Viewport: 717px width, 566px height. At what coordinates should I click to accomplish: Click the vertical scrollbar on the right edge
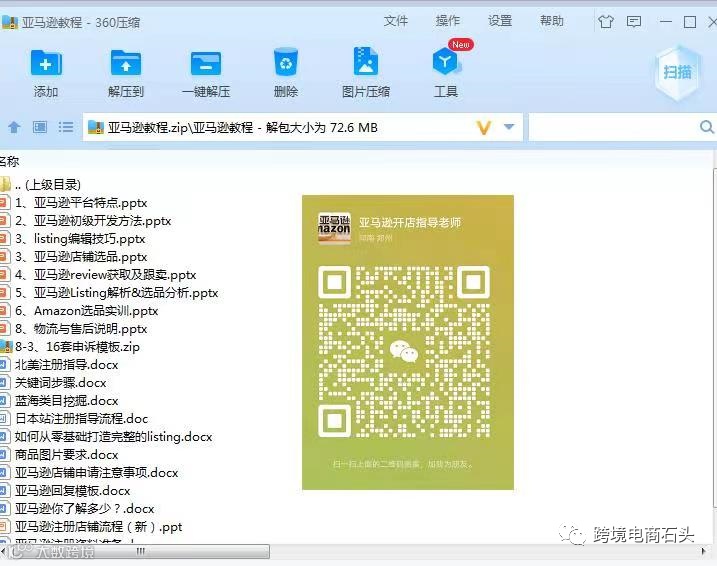[714, 338]
